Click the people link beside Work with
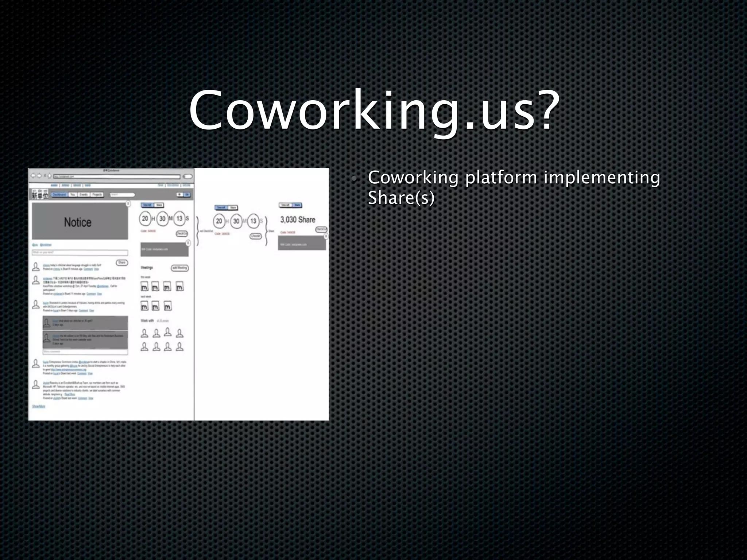Image resolution: width=747 pixels, height=560 pixels. [x=163, y=321]
